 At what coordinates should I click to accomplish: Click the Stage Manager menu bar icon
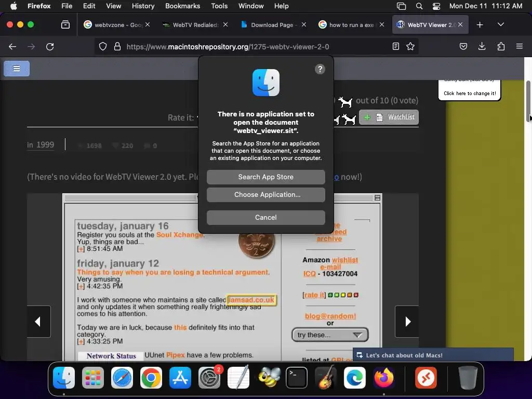(402, 6)
